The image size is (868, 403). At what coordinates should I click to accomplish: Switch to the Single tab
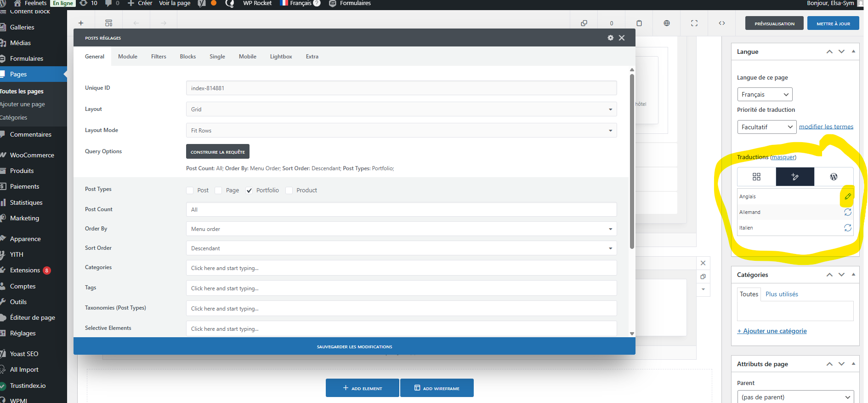217,57
